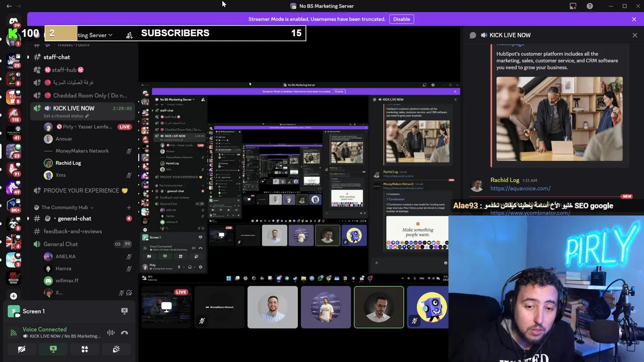Open the help question mark icon

click(x=590, y=6)
